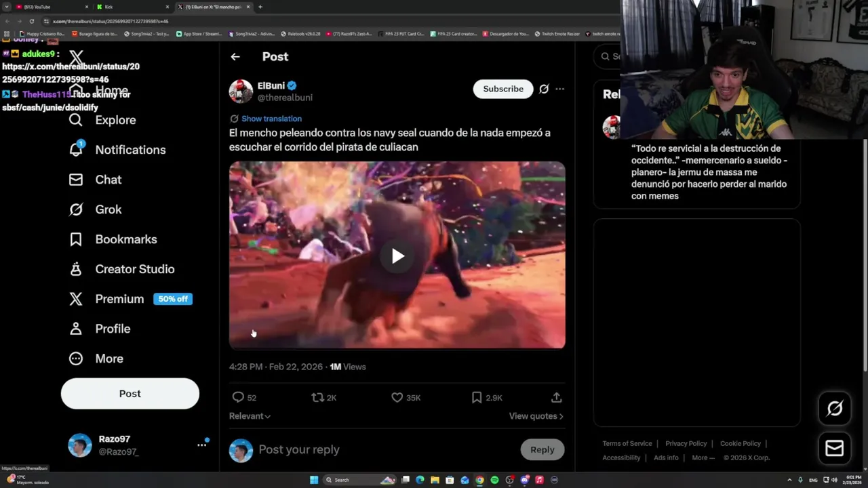Image resolution: width=868 pixels, height=488 pixels.
Task: Open the tab search dropdown arrow
Action: pyautogui.click(x=6, y=7)
